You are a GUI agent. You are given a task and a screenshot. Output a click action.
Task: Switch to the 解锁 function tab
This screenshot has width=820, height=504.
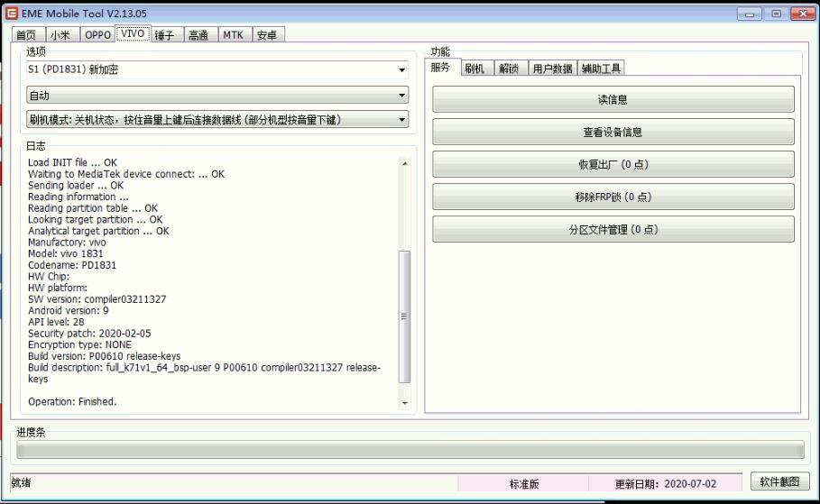pyautogui.click(x=510, y=69)
